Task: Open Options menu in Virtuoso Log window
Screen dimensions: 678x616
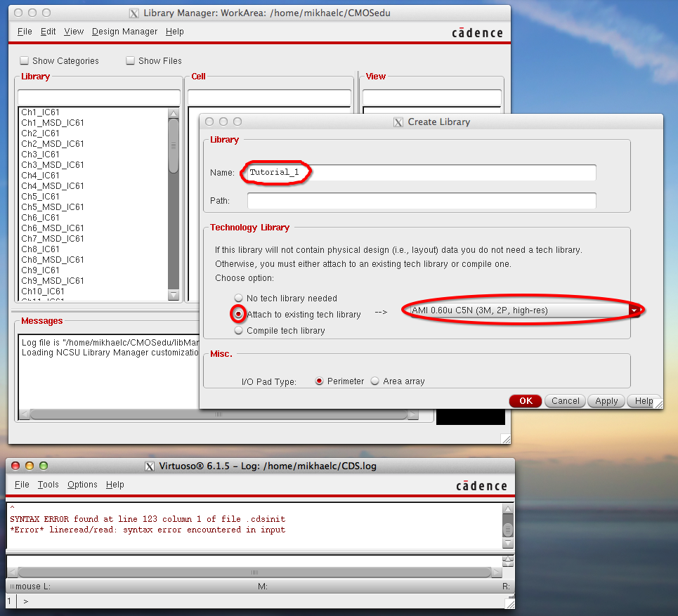Action: [82, 485]
